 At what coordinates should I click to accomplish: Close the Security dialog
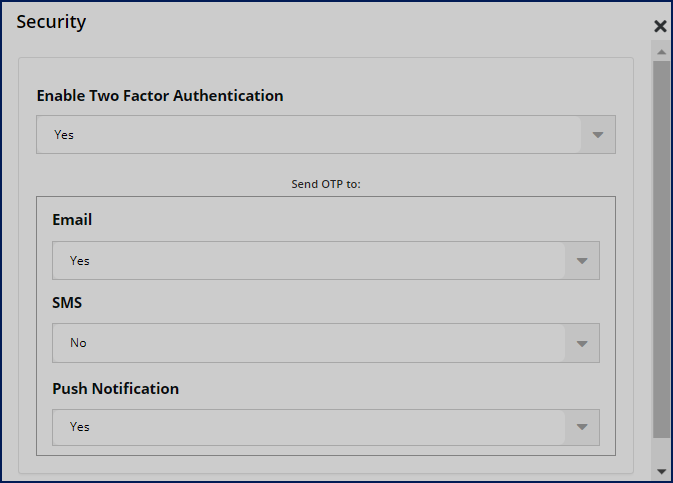660,27
